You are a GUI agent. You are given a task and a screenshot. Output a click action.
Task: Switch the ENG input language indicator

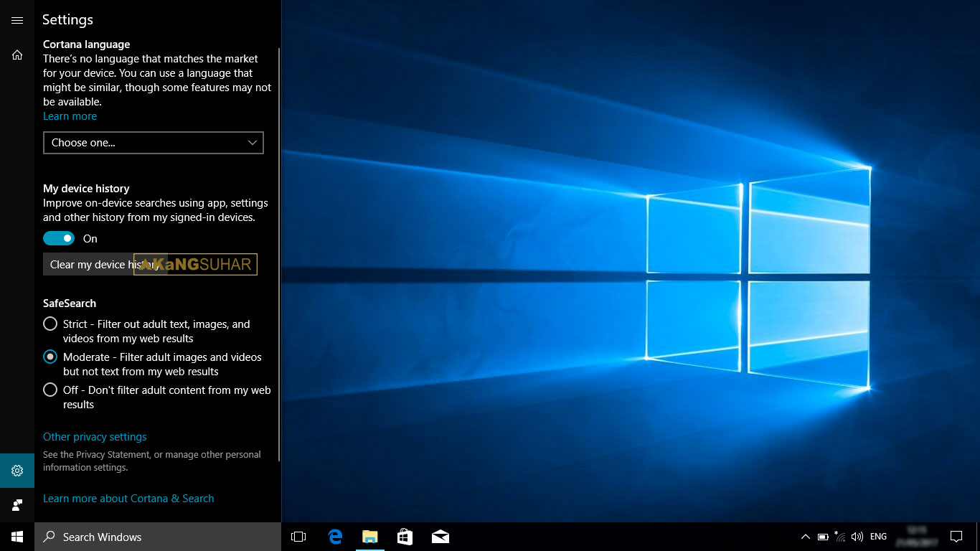tap(878, 537)
